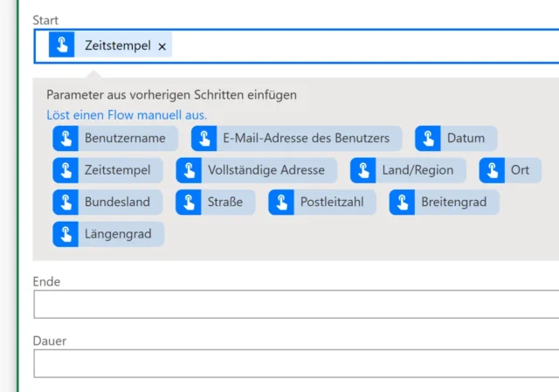Add the Längengrad dynamic content
This screenshot has width=559, height=392.
pyautogui.click(x=118, y=234)
